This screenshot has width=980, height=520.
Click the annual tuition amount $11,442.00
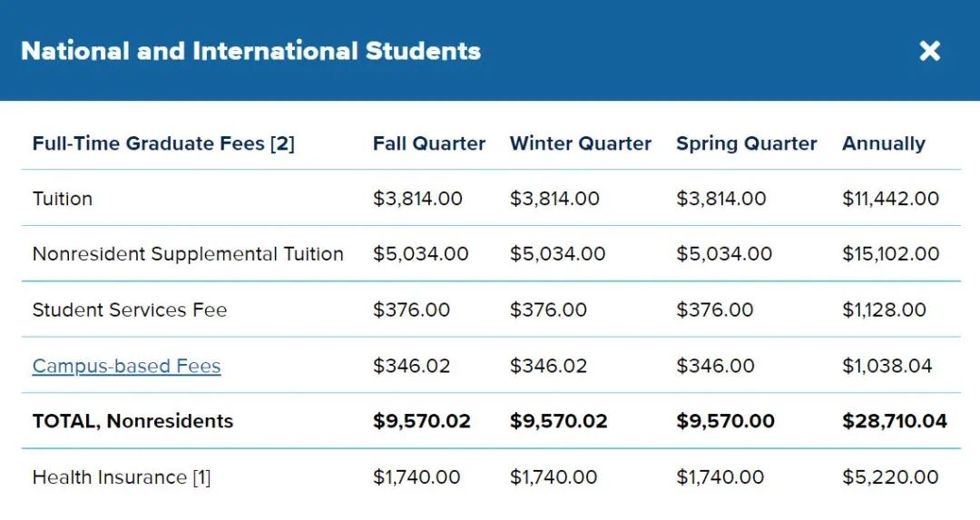[890, 199]
